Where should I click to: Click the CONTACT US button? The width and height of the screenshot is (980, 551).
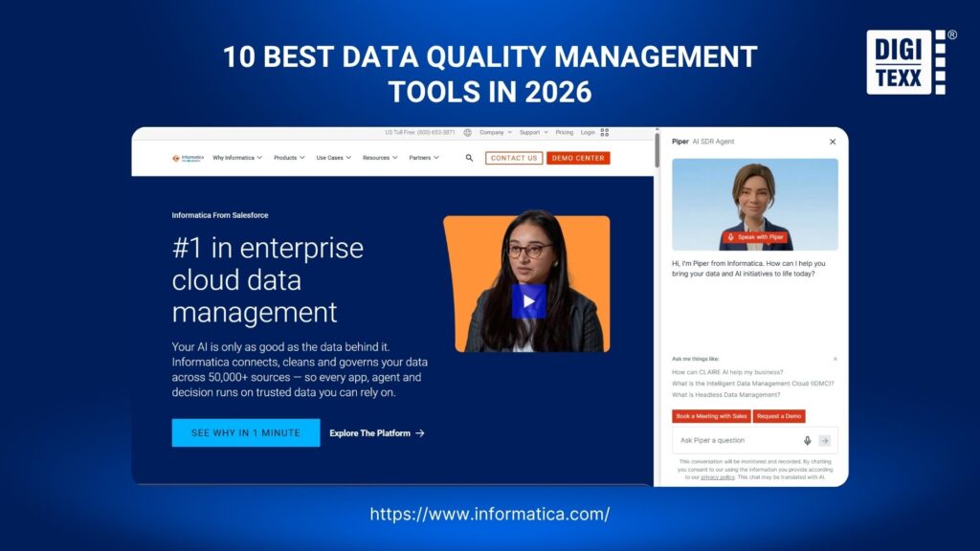[514, 158]
